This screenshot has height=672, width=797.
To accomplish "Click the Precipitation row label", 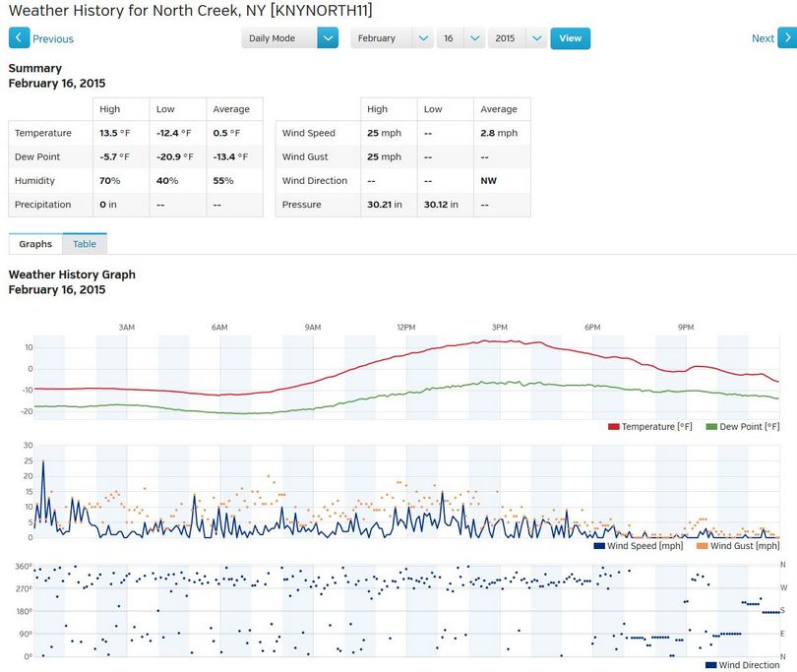I will coord(42,205).
